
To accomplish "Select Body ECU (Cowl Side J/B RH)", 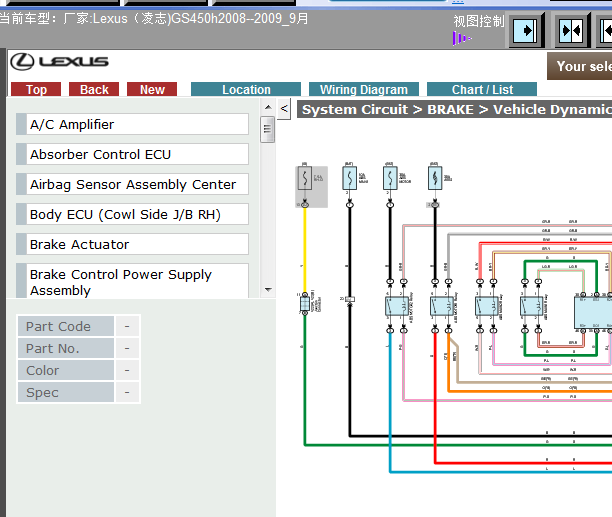I will (132, 214).
